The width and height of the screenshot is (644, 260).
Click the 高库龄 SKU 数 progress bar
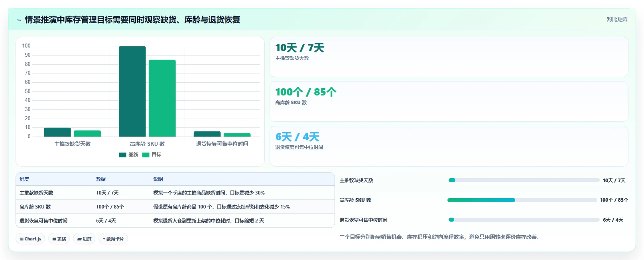[522, 200]
